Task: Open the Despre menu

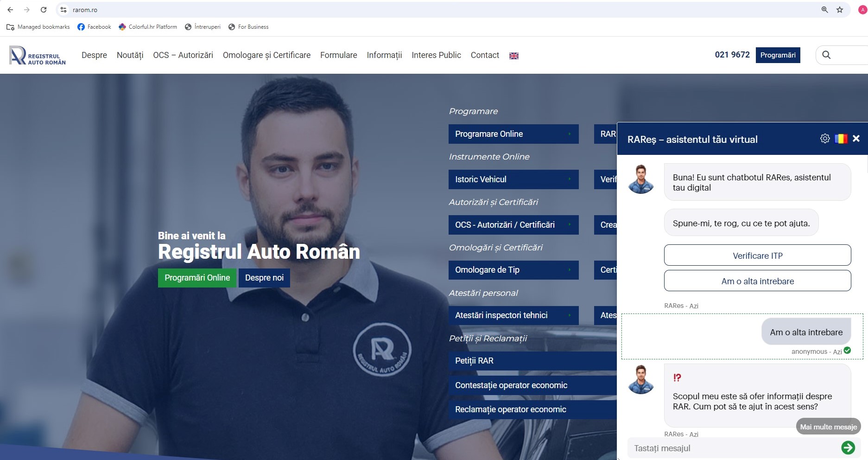Action: (94, 55)
